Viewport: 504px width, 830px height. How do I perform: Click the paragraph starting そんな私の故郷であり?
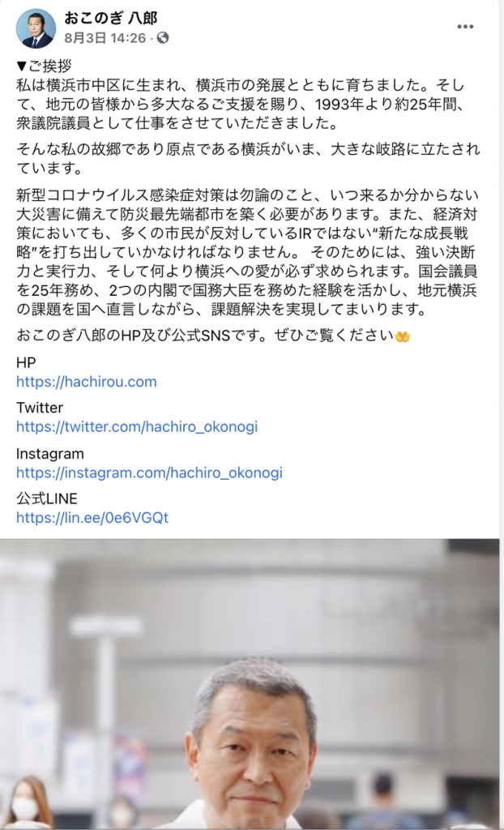click(x=248, y=159)
